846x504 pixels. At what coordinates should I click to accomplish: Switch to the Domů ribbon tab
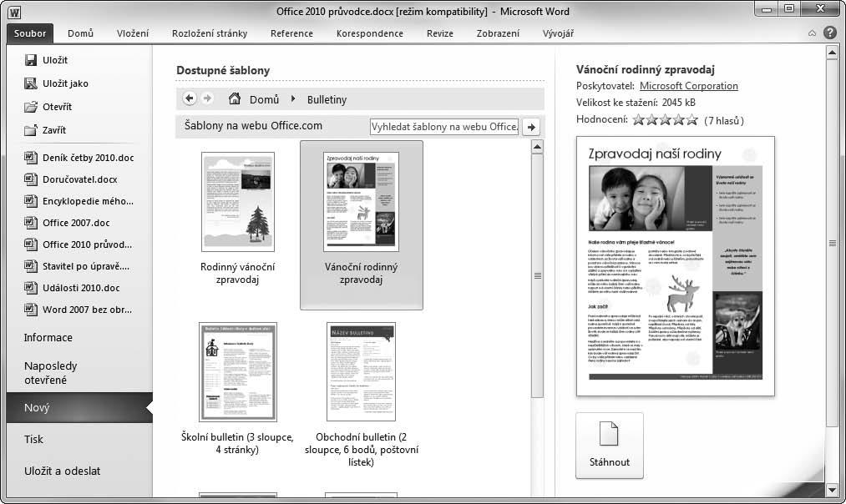(80, 33)
